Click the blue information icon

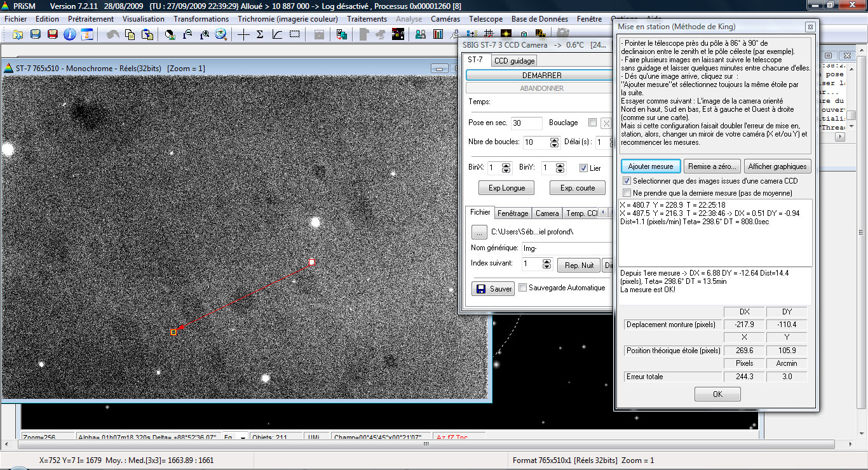[70, 34]
